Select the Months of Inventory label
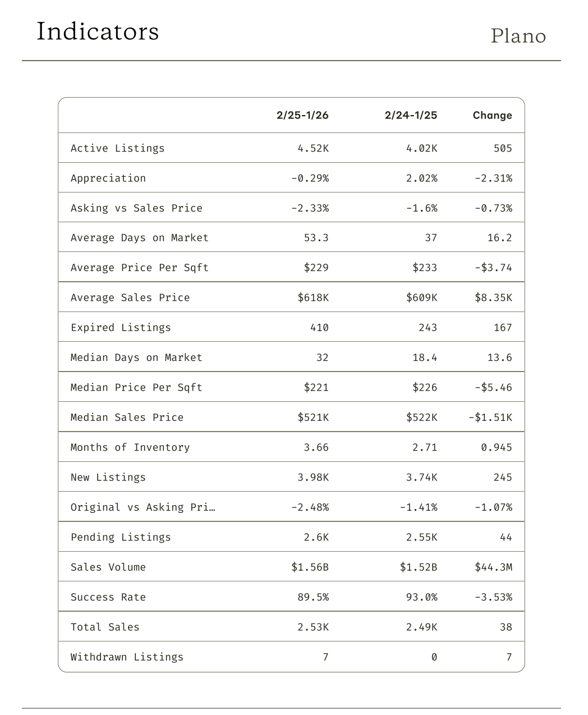Screen dimensions: 588x715 130,447
